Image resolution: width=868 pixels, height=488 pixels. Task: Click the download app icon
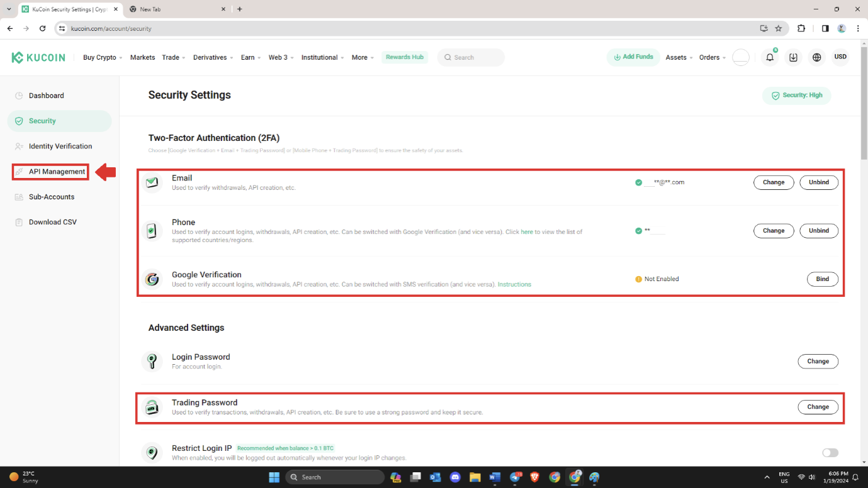tap(793, 57)
